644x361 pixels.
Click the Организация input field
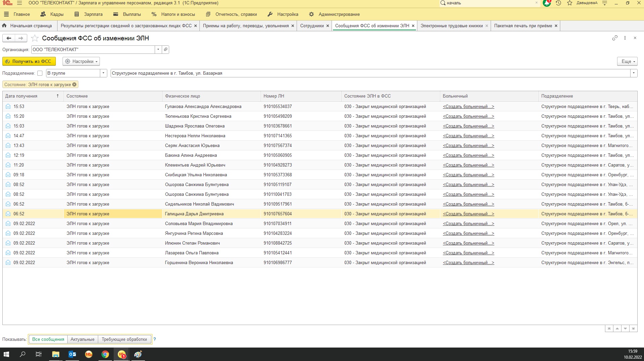(93, 49)
